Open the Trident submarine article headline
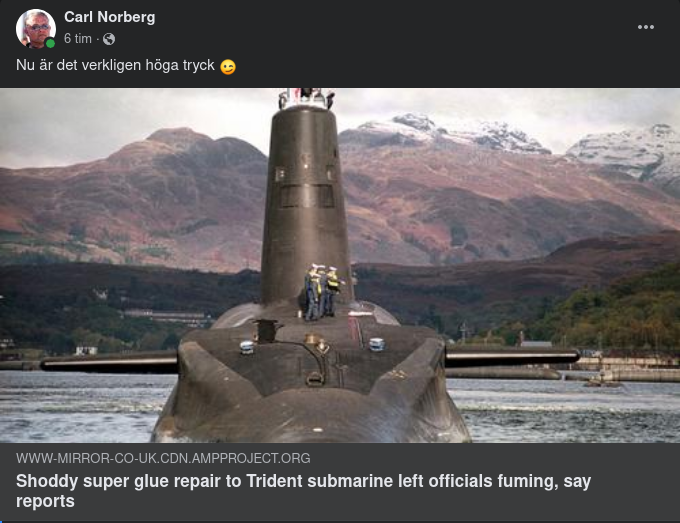The image size is (680, 523). point(304,491)
